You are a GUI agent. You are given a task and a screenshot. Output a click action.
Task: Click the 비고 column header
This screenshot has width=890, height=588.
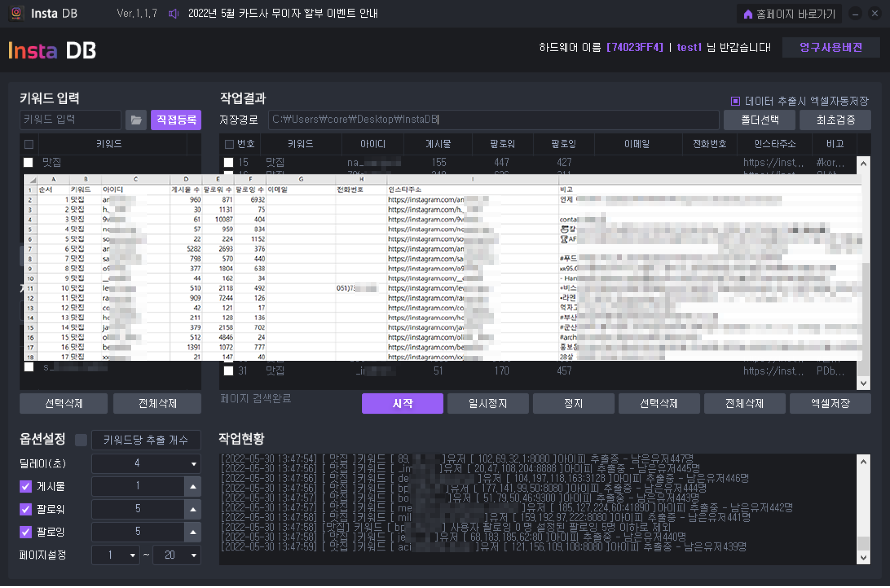[x=835, y=144]
